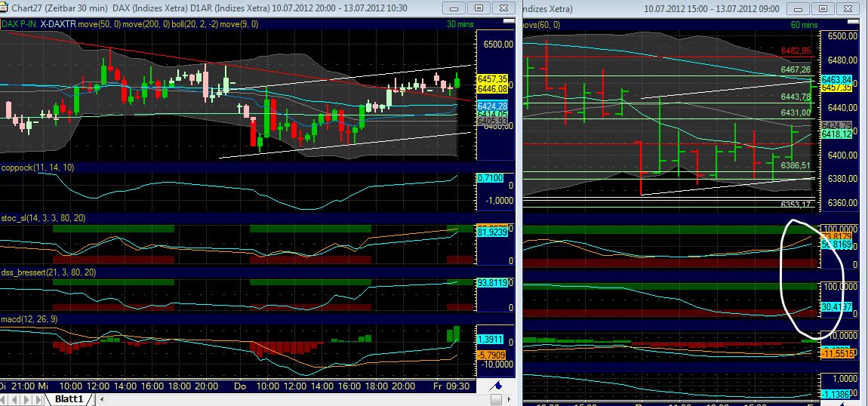The height and width of the screenshot is (406, 868).
Task: Click the coppock(11, 14, 10) panel label
Action: click(37, 168)
